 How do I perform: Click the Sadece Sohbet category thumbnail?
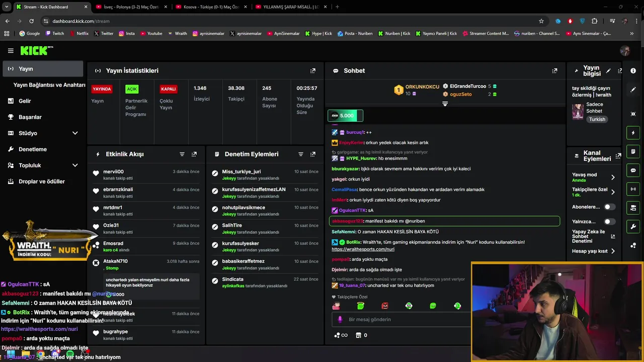coord(578,112)
